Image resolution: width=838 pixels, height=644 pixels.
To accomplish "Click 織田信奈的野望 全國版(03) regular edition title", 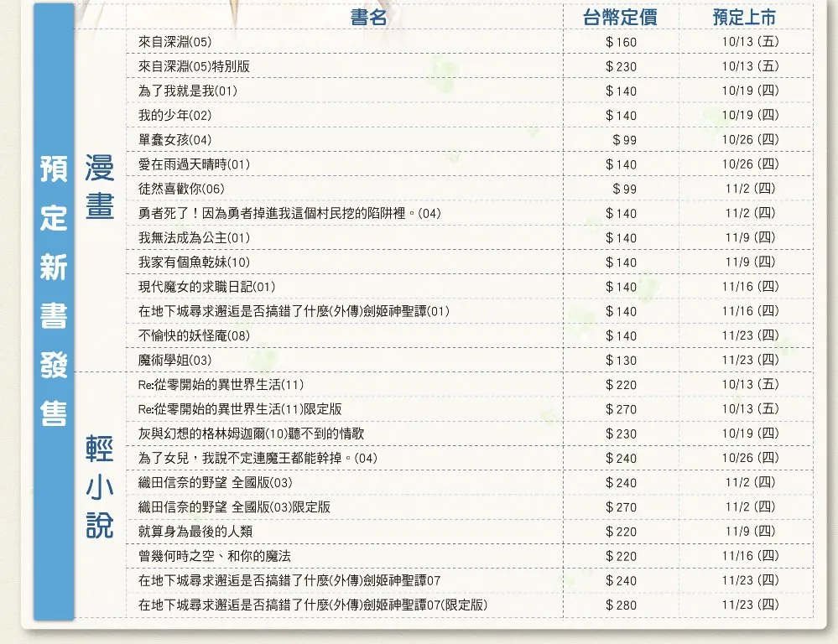I will coord(216,483).
